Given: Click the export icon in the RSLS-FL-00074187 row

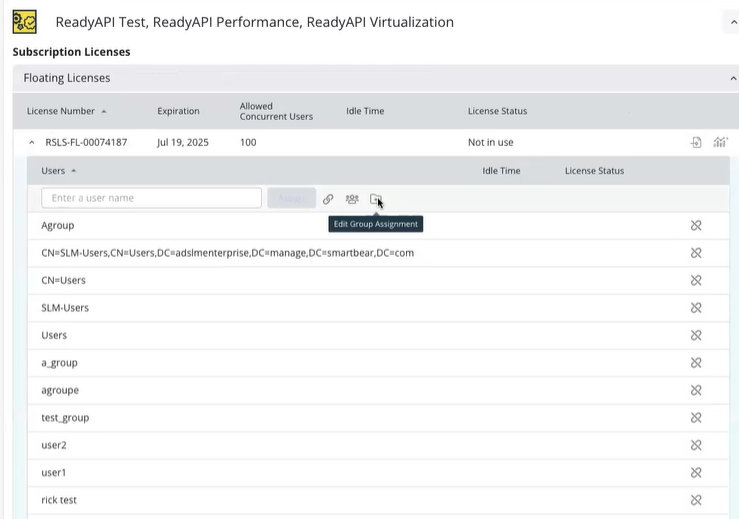Looking at the screenshot, I should 696,143.
